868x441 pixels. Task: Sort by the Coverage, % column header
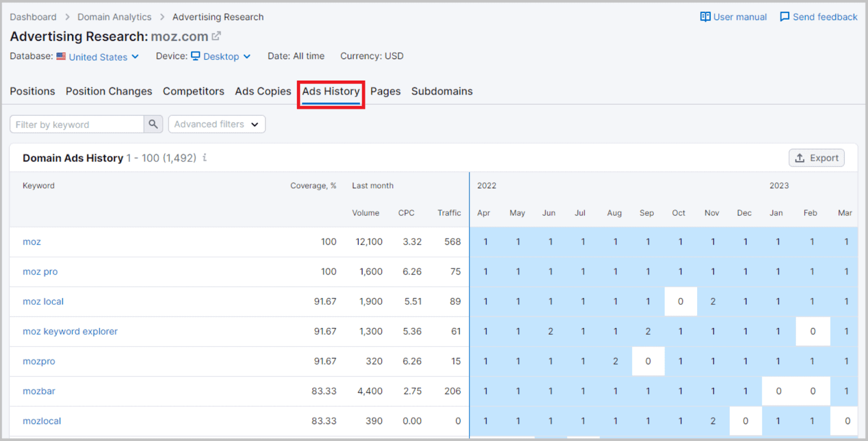pos(313,186)
